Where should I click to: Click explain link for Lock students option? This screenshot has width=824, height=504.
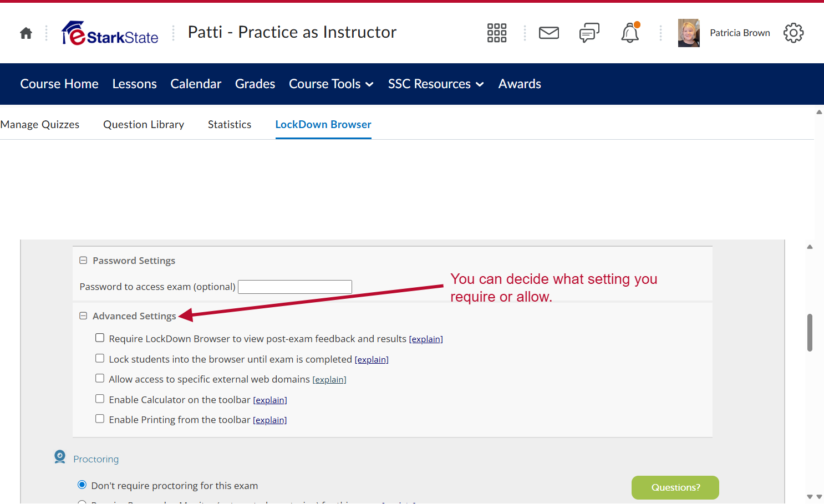point(372,360)
